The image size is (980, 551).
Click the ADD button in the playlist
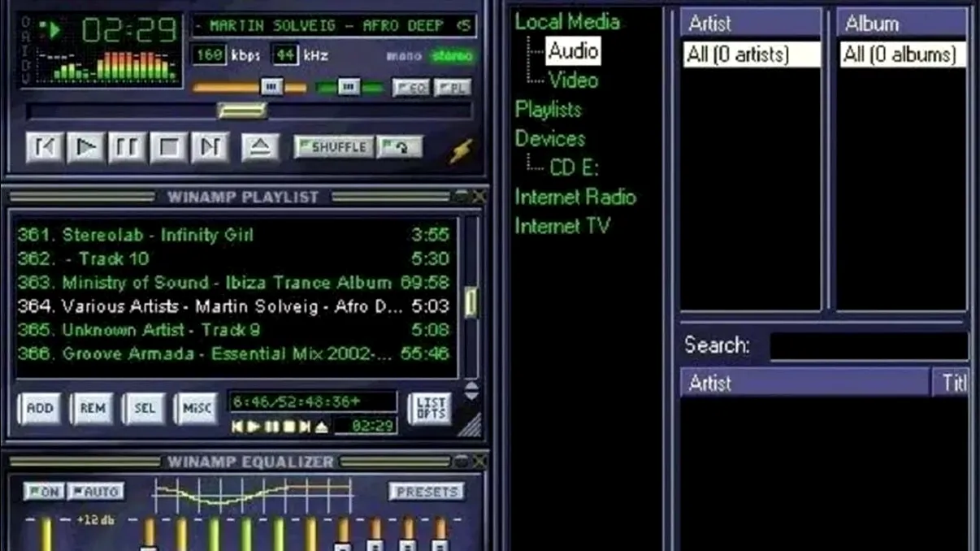[39, 409]
